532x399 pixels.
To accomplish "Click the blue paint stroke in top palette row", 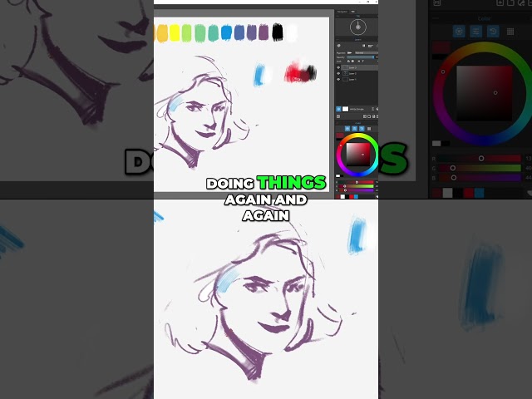I will 226,32.
